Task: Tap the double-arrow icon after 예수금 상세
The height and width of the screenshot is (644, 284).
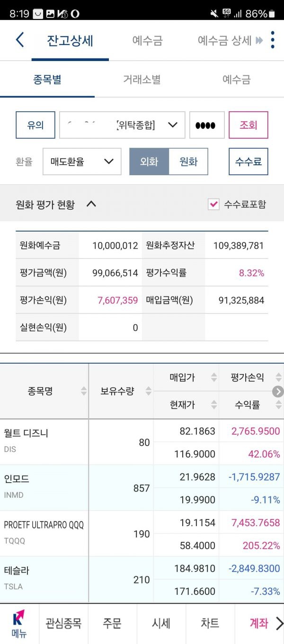Action: pyautogui.click(x=259, y=41)
